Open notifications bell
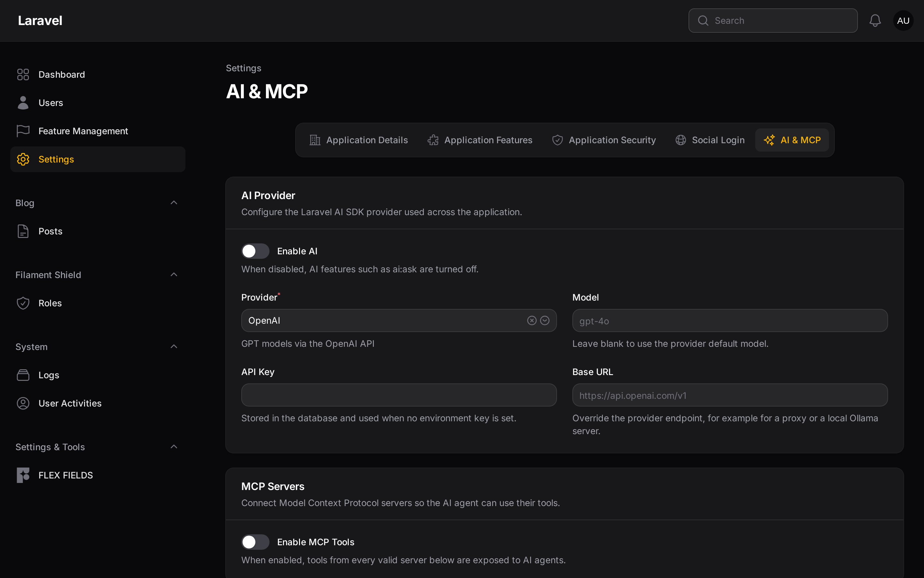The image size is (924, 578). (875, 21)
